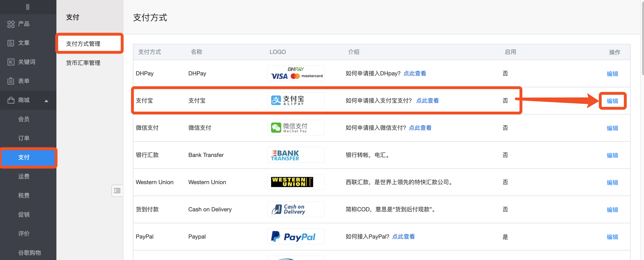Open 微信支付 点此查看 link
Screen dimensions: 644x260
click(420, 128)
